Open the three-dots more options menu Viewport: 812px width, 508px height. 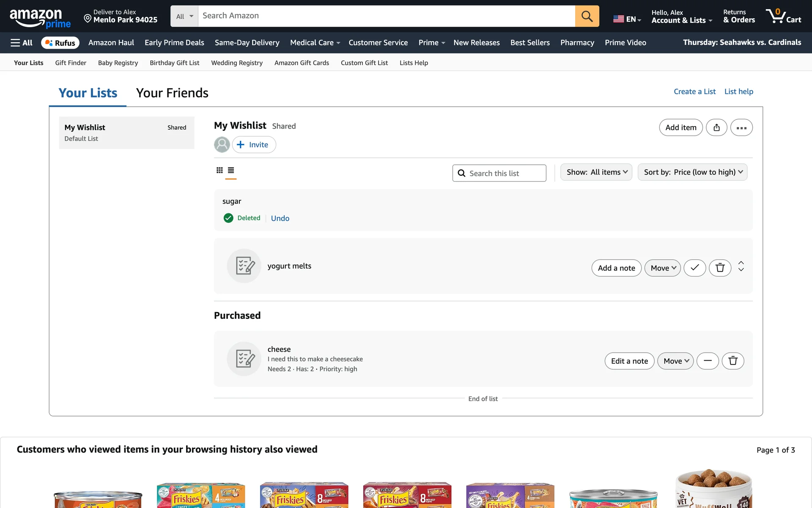point(741,127)
